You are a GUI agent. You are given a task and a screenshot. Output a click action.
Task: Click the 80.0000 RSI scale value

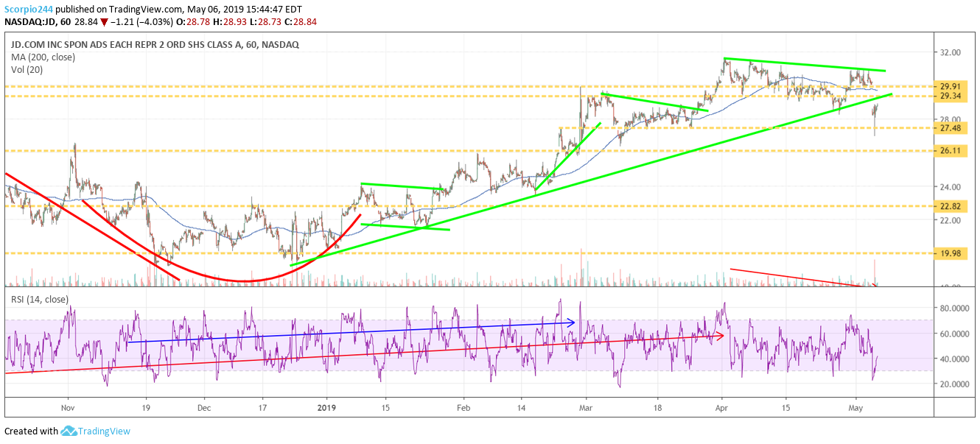pos(956,309)
